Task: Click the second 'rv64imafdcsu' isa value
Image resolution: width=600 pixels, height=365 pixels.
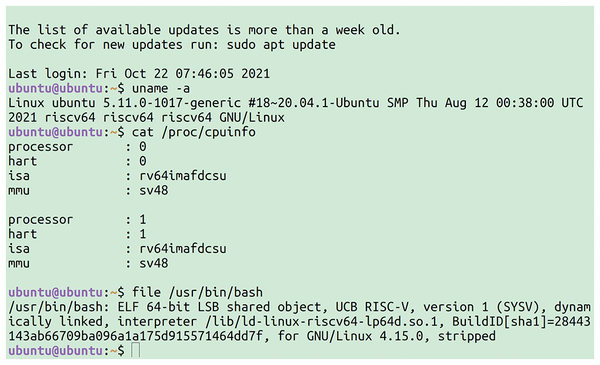Action: tap(183, 249)
